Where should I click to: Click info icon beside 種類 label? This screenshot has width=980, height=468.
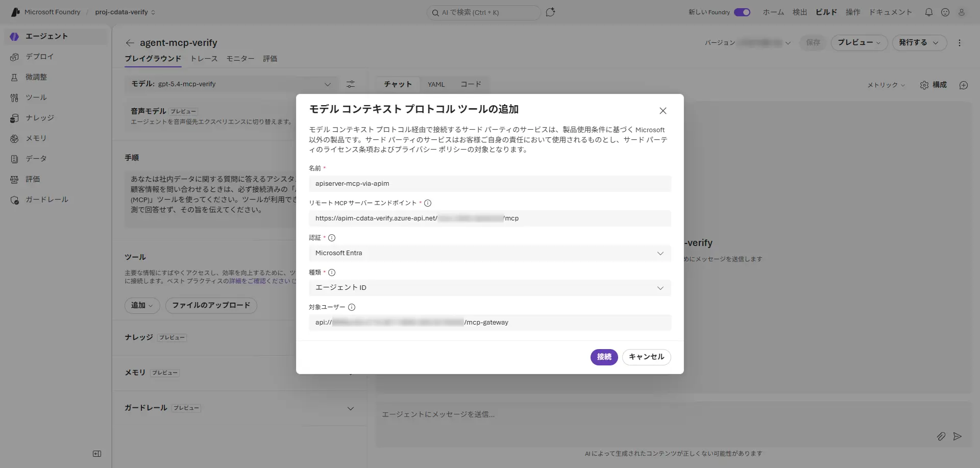(332, 273)
